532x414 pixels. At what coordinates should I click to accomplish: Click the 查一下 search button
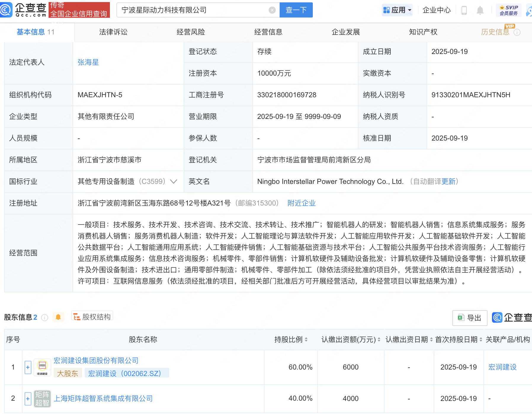pyautogui.click(x=296, y=10)
